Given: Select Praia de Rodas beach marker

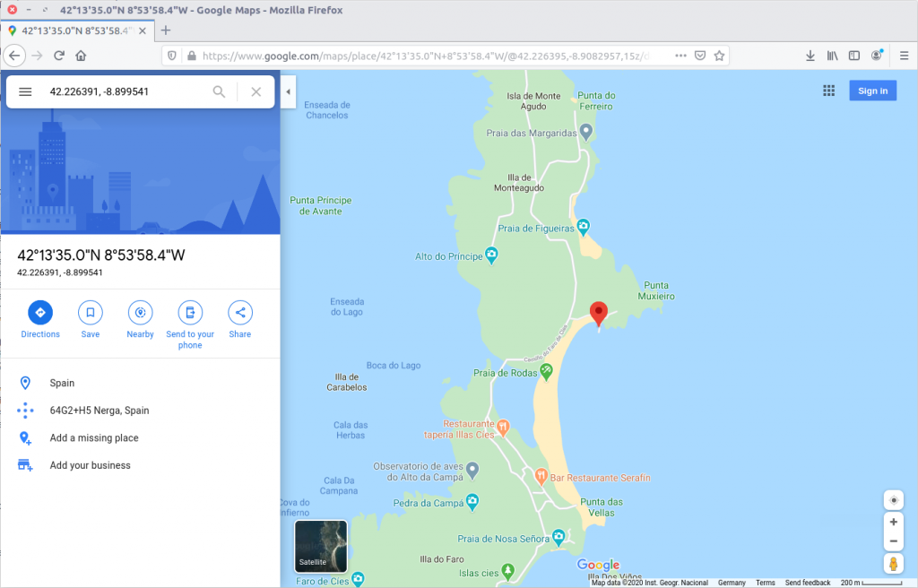Looking at the screenshot, I should [546, 371].
